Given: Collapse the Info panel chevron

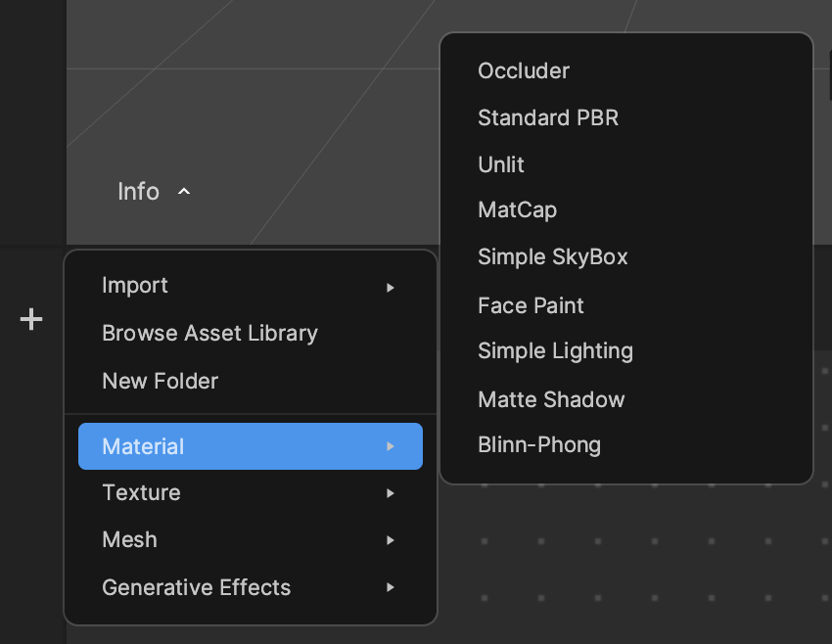Looking at the screenshot, I should point(184,192).
